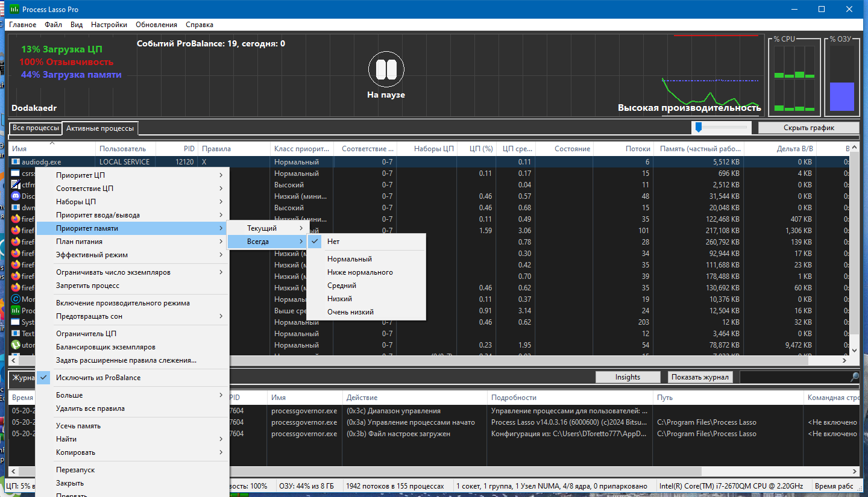Click the pause icon in the graph
The width and height of the screenshot is (868, 497).
click(x=386, y=69)
